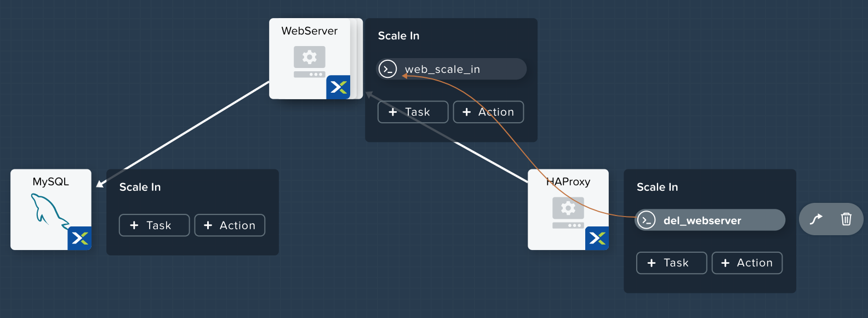This screenshot has width=868, height=318.
Task: Click Nutanix badge on MySQL node
Action: pyautogui.click(x=79, y=238)
